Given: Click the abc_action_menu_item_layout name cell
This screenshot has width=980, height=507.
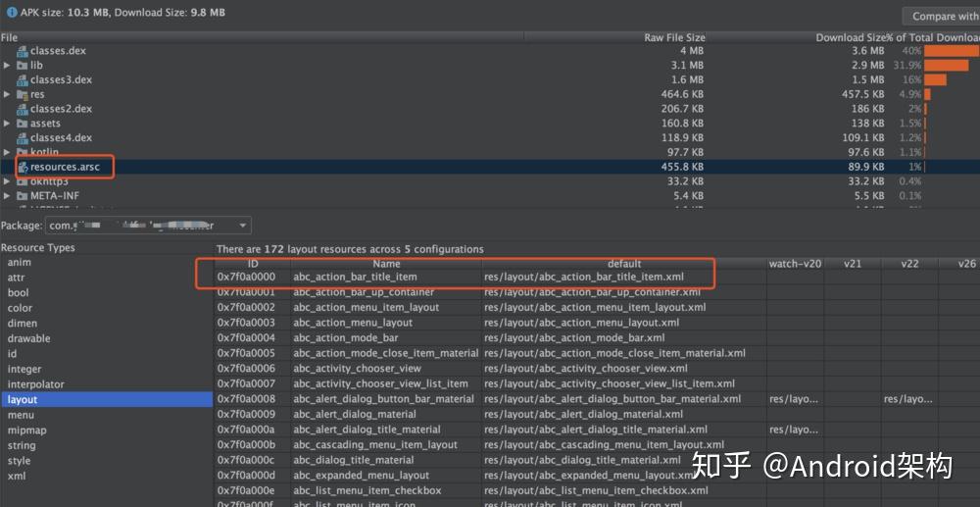Looking at the screenshot, I should [x=386, y=308].
